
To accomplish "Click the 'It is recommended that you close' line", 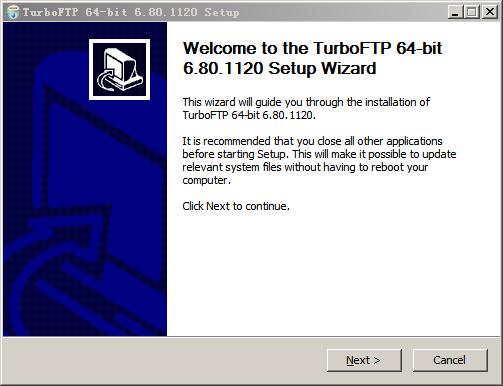I will click(312, 141).
